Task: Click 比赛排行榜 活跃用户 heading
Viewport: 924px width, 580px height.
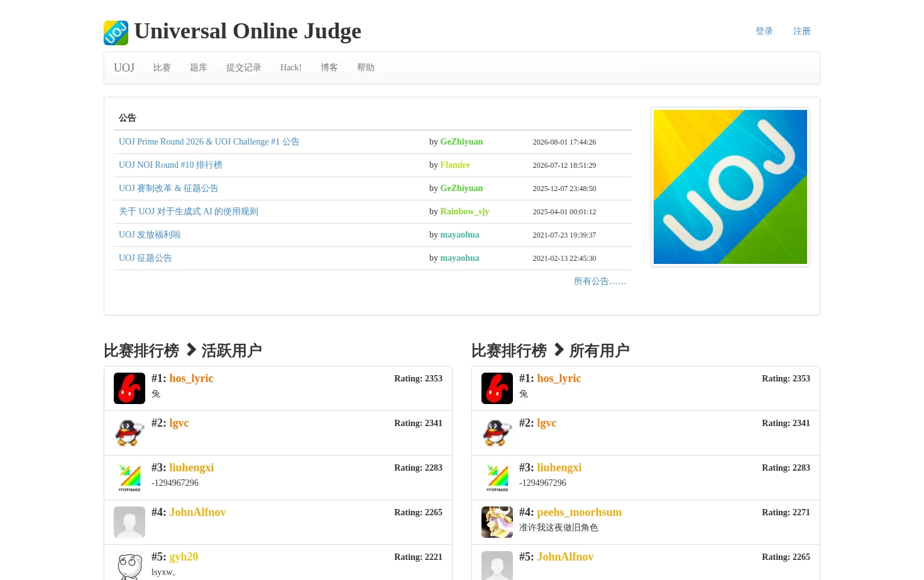Action: click(183, 351)
